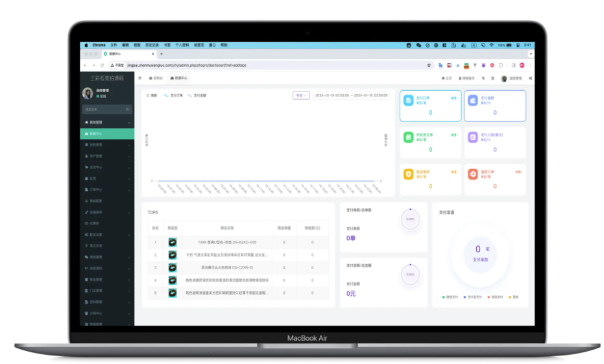
Task: Click the 清除缓存 button in top bar
Action: 467,78
